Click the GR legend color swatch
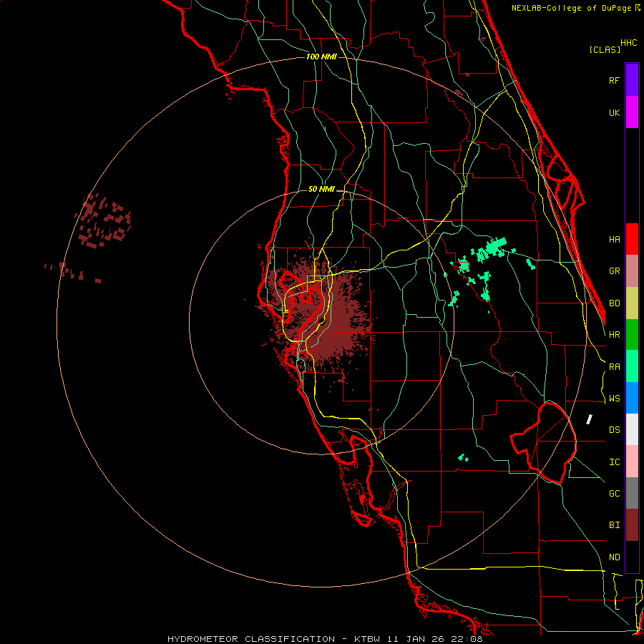 [x=632, y=271]
